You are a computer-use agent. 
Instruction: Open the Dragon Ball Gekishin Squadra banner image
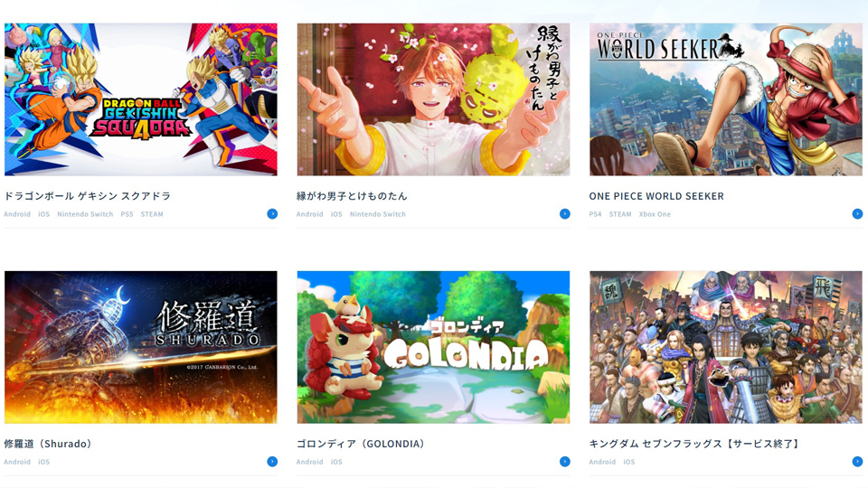coord(141,99)
